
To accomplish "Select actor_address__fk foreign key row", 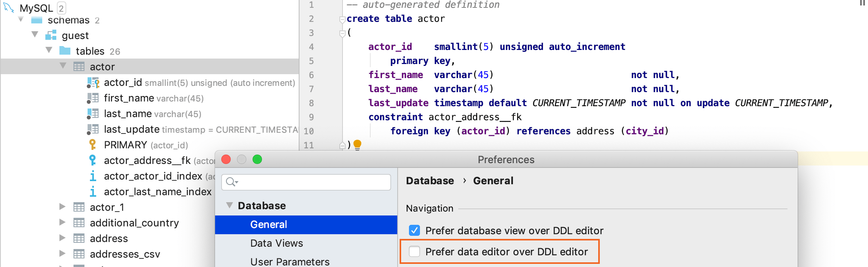I will pyautogui.click(x=108, y=160).
